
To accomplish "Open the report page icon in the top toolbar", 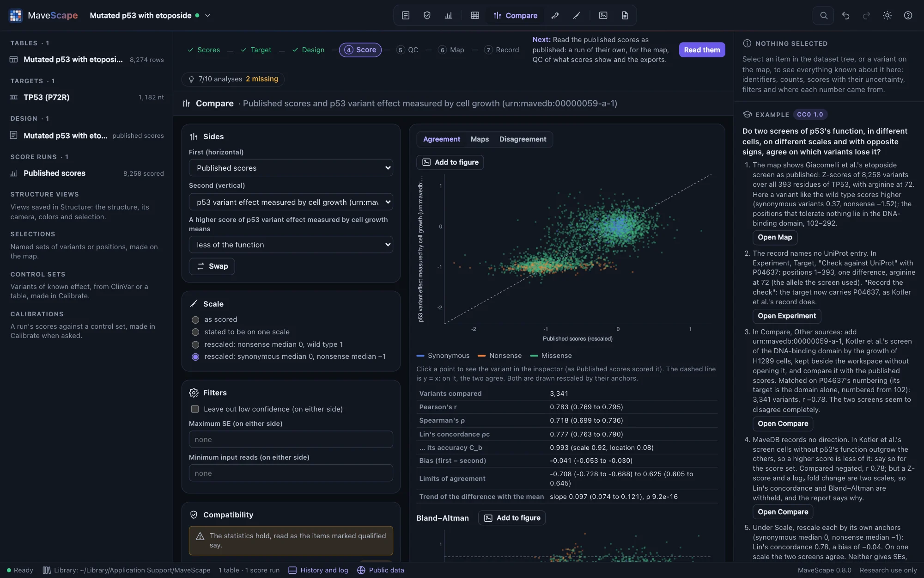I will point(625,15).
